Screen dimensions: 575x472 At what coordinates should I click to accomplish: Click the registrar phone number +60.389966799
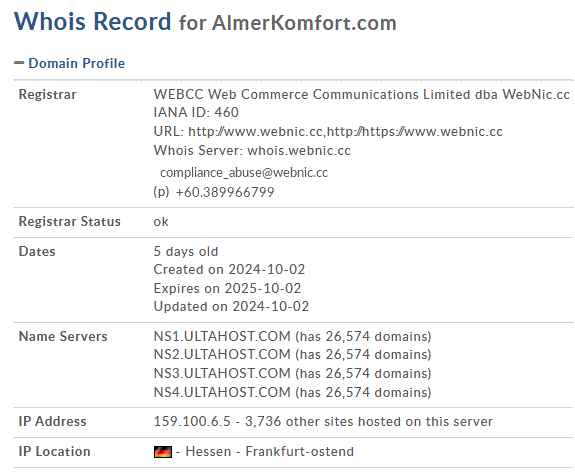click(225, 192)
